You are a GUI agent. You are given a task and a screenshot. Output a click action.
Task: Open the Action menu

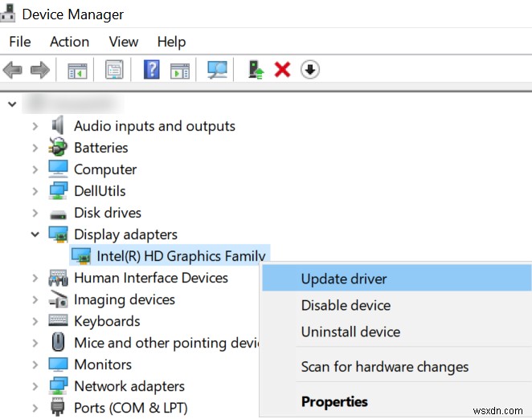(x=70, y=42)
